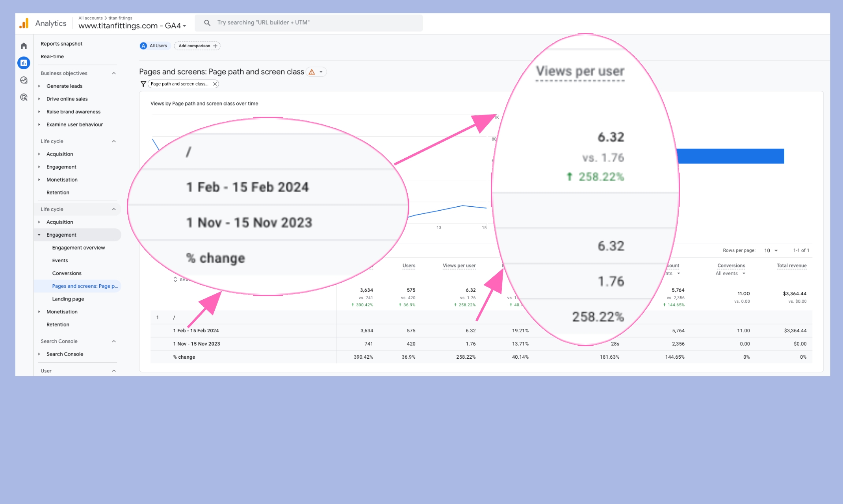Screen dimensions: 843x504
Task: Collapse the Search Console section
Action: point(114,341)
